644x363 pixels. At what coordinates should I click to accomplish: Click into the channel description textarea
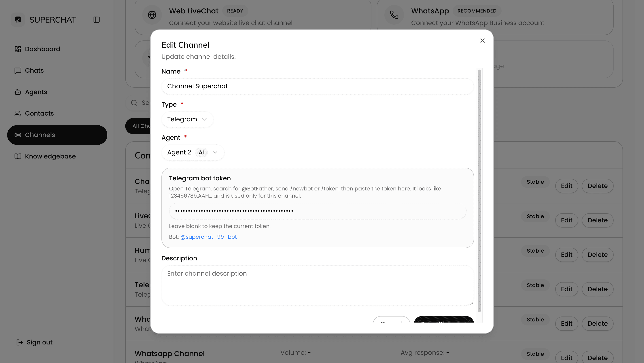click(x=318, y=285)
